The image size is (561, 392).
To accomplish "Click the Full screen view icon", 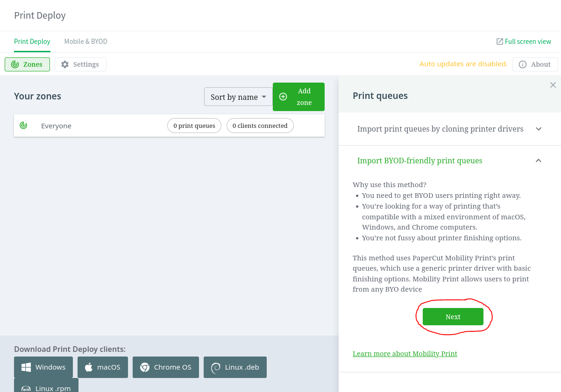I will (x=500, y=42).
